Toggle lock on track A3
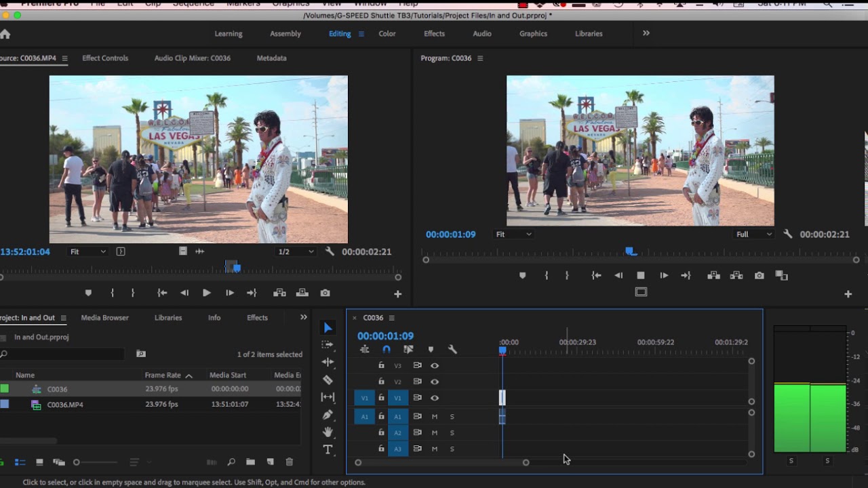Screen dimensions: 868x488 click(381, 449)
